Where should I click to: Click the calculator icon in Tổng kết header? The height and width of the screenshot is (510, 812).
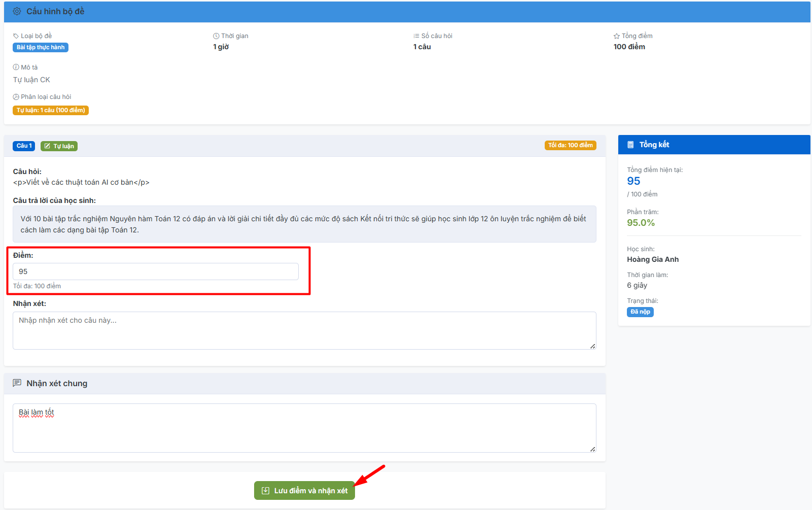click(x=630, y=145)
